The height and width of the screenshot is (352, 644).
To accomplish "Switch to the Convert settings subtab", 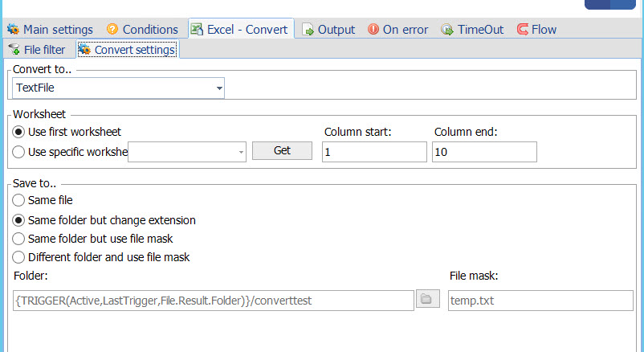I will point(128,50).
